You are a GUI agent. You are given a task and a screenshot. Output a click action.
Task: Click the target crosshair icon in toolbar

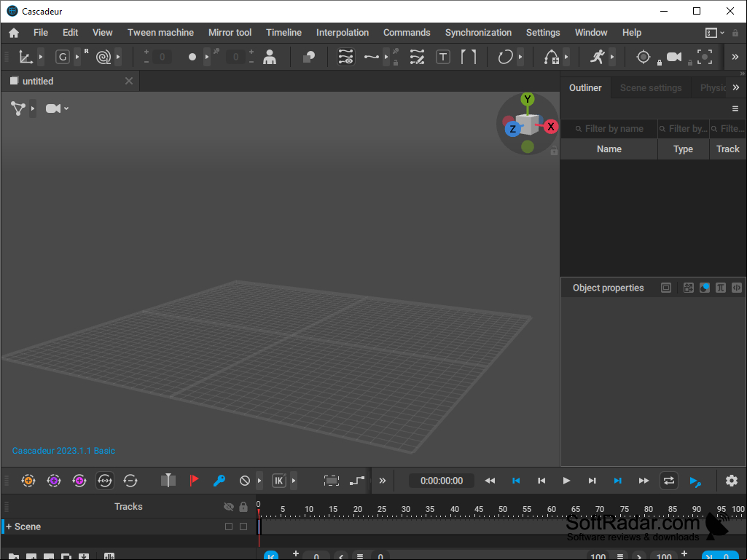(x=643, y=57)
